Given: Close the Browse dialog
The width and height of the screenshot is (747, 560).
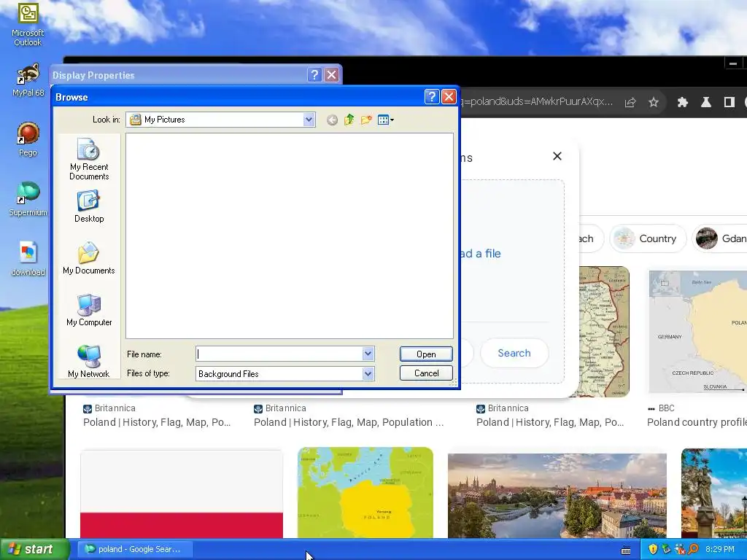Looking at the screenshot, I should tap(449, 97).
